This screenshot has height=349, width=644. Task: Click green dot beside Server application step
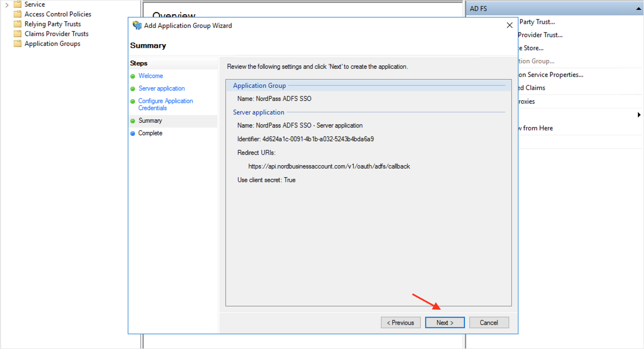click(x=133, y=89)
